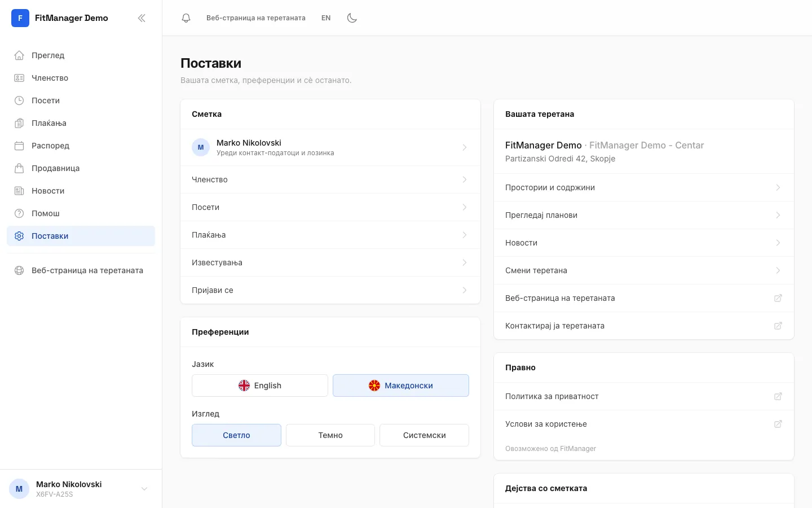Open Распоред from the sidebar
Screen dimensions: 812x508
coord(81,146)
